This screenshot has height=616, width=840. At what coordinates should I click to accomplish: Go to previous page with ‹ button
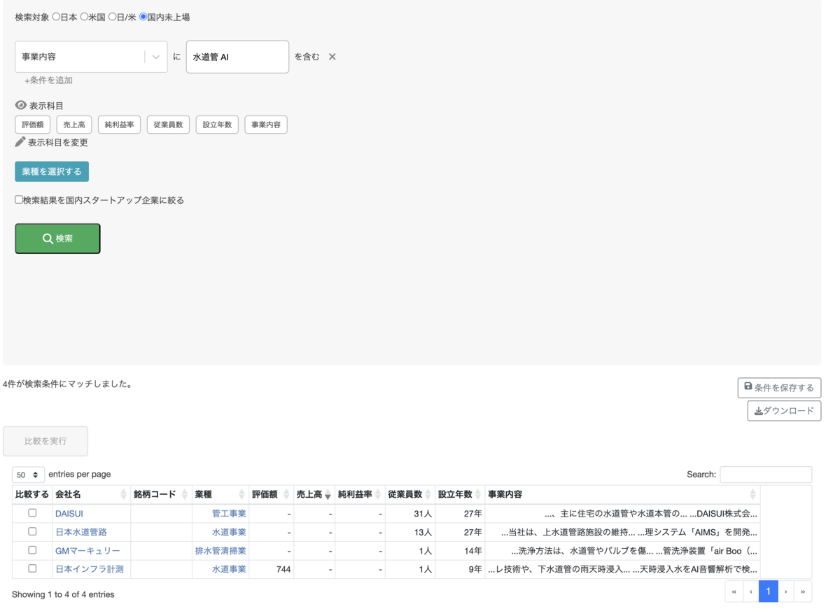751,591
